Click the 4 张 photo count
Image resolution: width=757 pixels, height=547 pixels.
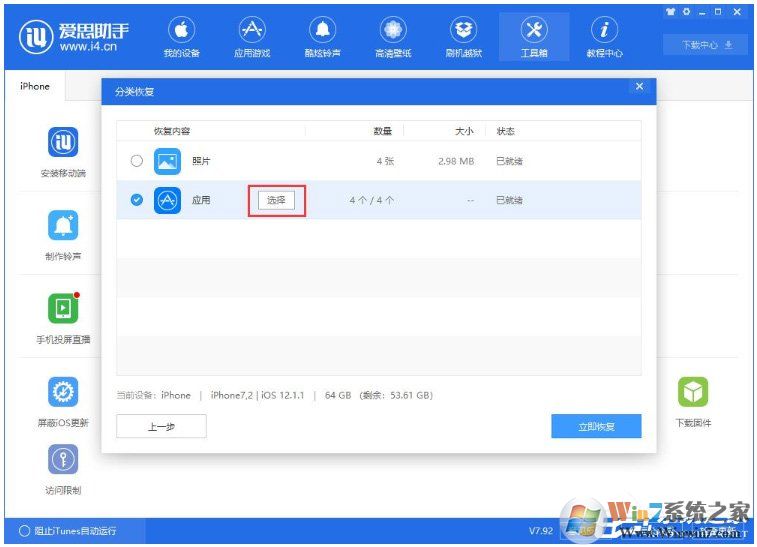click(x=385, y=161)
